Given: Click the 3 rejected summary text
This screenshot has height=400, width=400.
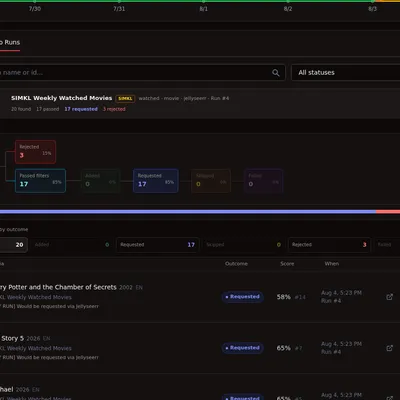Looking at the screenshot, I should [x=114, y=109].
